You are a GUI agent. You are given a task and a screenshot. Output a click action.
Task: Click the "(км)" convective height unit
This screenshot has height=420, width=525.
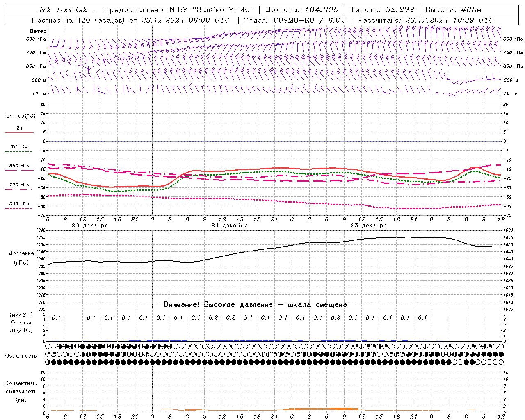click(x=21, y=399)
